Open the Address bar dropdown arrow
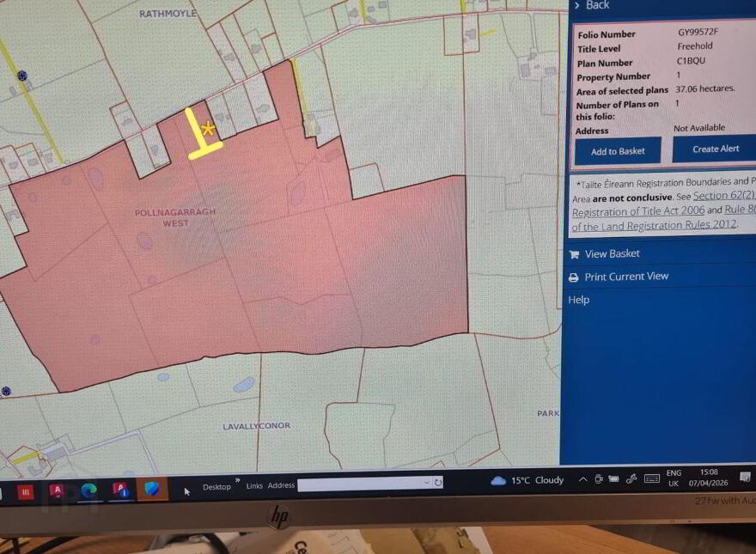The height and width of the screenshot is (554, 756). pos(427,482)
